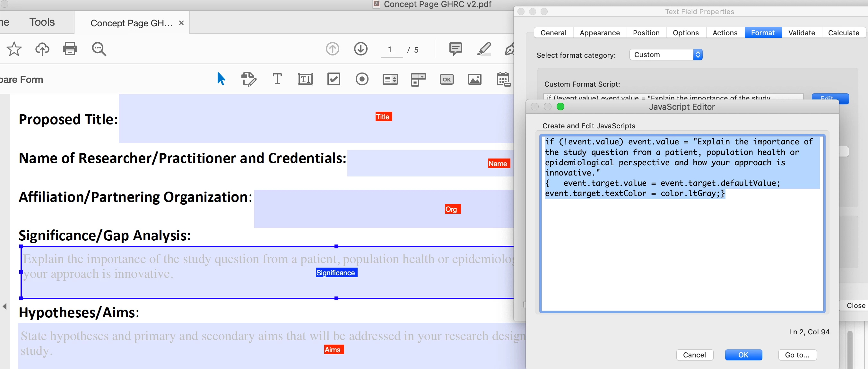The height and width of the screenshot is (369, 868).
Task: Open the format category Custom dropdown
Action: pos(665,55)
